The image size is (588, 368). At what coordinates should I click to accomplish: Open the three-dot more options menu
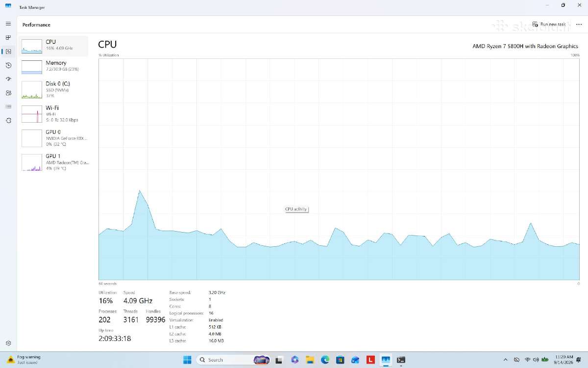[x=579, y=24]
